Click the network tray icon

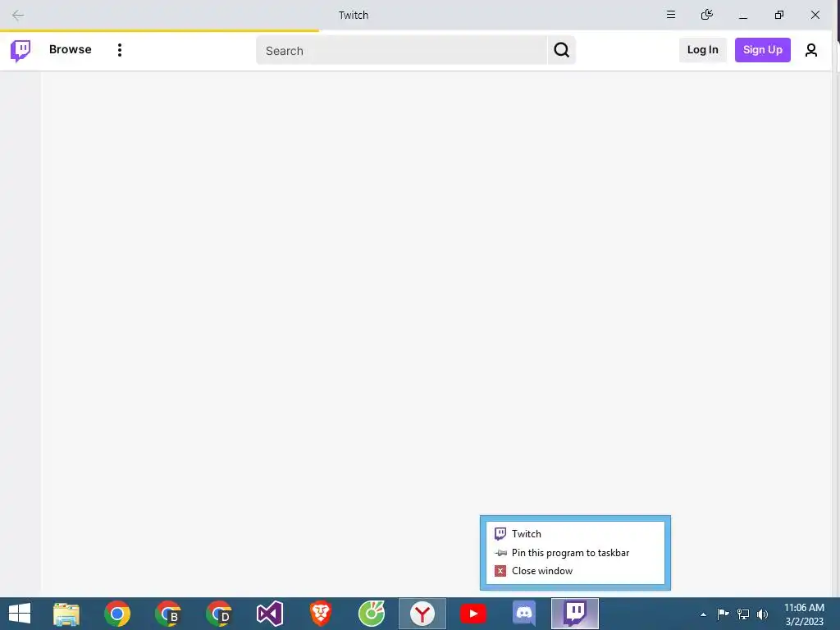coord(743,614)
